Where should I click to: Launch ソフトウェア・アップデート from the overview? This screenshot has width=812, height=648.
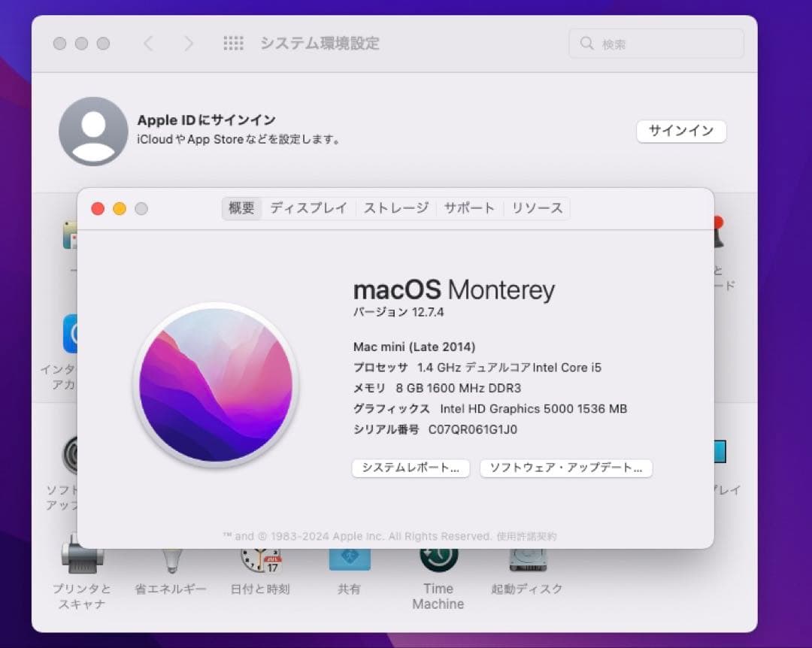tap(565, 468)
